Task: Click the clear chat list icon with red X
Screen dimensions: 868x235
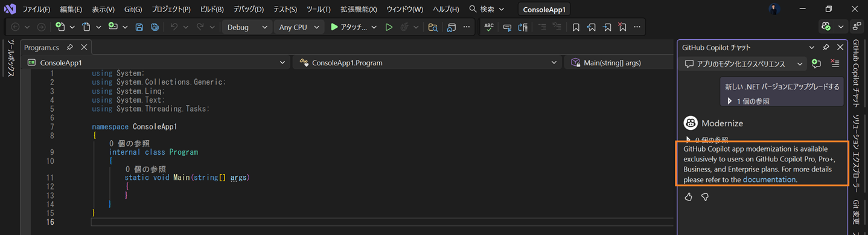Action: click(835, 63)
